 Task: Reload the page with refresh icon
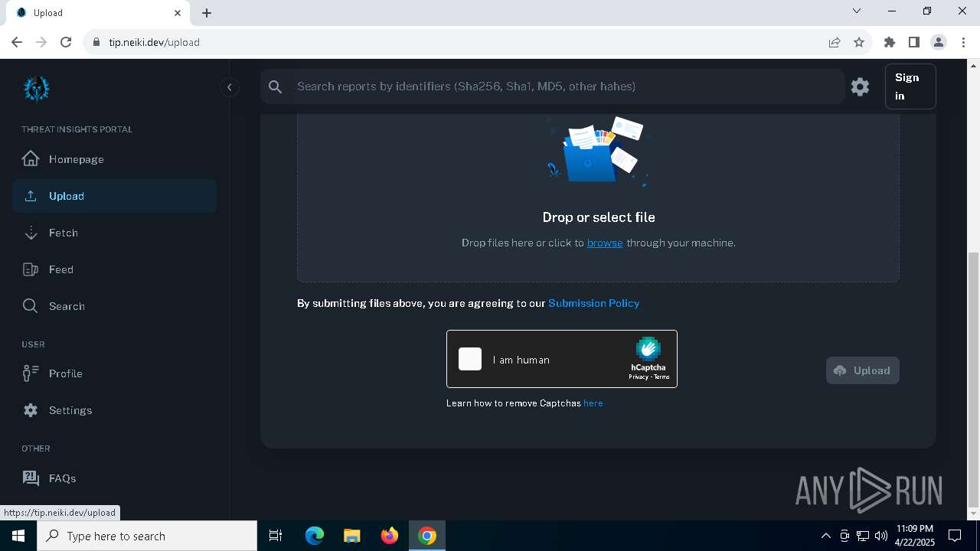click(66, 42)
